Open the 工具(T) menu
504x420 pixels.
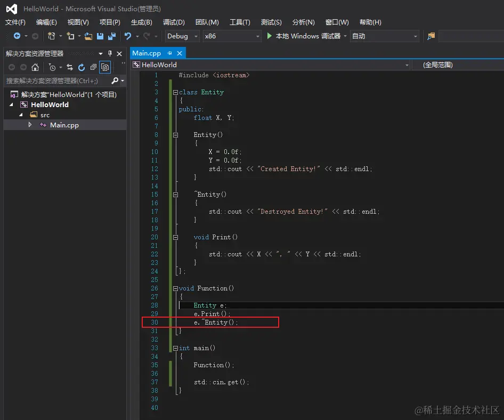coord(240,22)
